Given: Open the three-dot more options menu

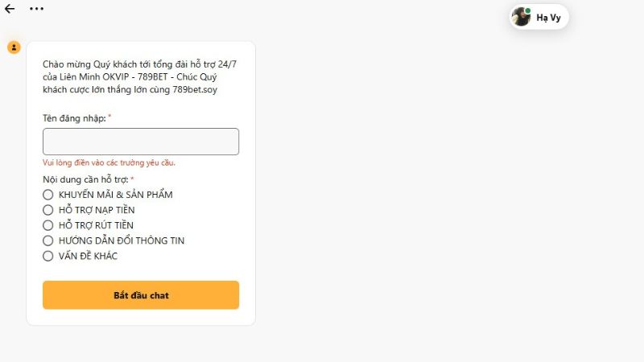Looking at the screenshot, I should pyautogui.click(x=36, y=9).
